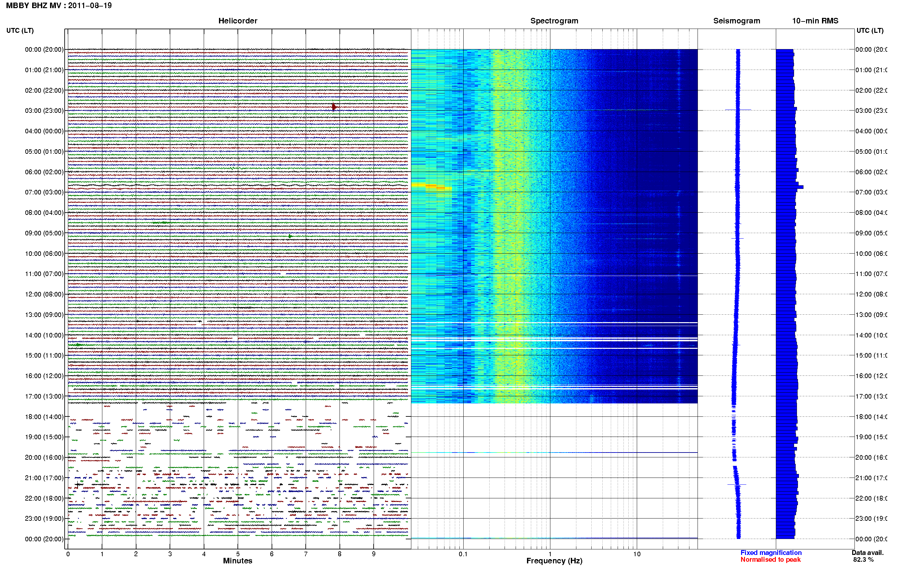Click the left '14:00 (10:00)' time label
Viewport: 924px width, 578px height.
click(x=44, y=335)
